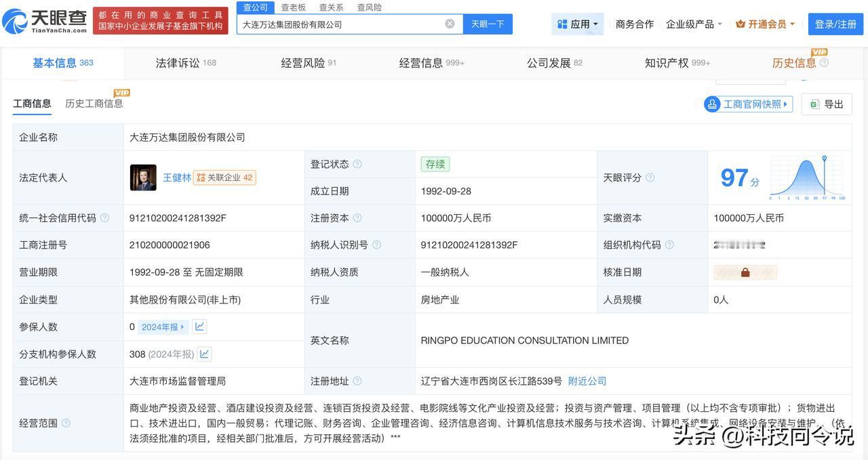Screen dimensions: 868x460
Task: Open the 法律诉讼 tab
Action: (186, 63)
